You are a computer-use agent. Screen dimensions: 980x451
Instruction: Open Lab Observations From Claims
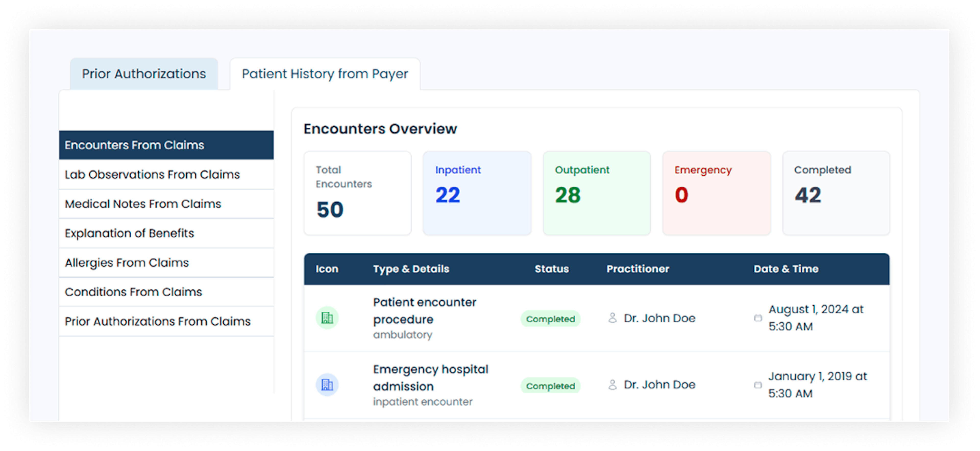166,174
